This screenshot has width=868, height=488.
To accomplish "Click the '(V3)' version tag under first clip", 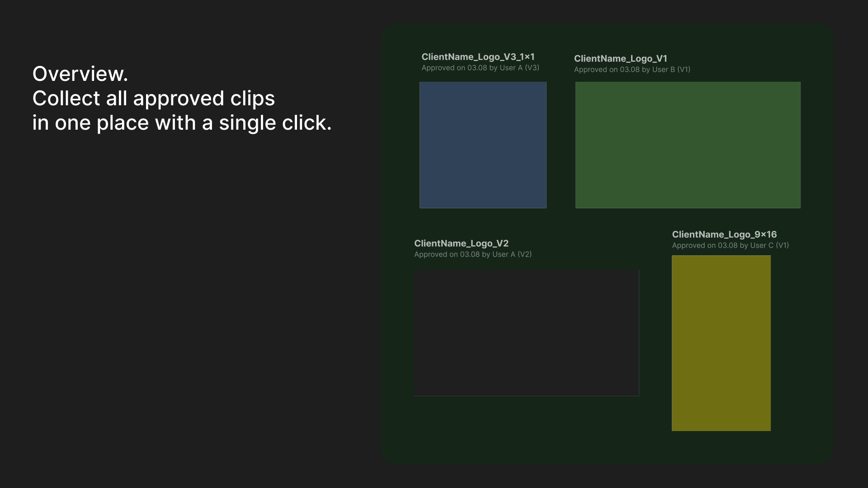I will (532, 68).
